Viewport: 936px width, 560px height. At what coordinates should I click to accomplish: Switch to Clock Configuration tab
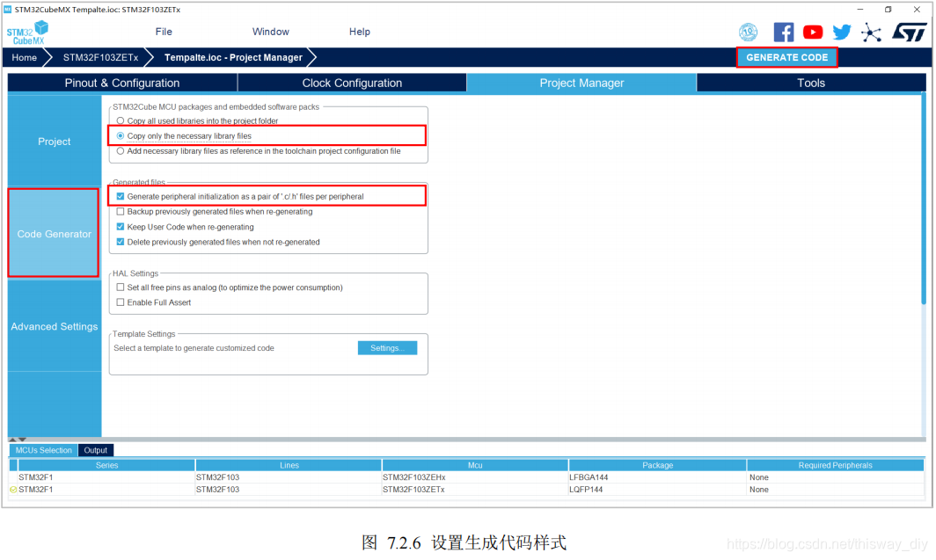click(x=352, y=83)
